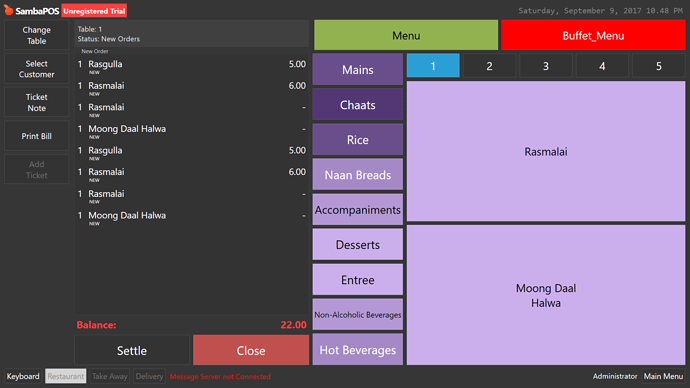Screen dimensions: 690x388
Task: Open the Mains category
Action: [358, 70]
